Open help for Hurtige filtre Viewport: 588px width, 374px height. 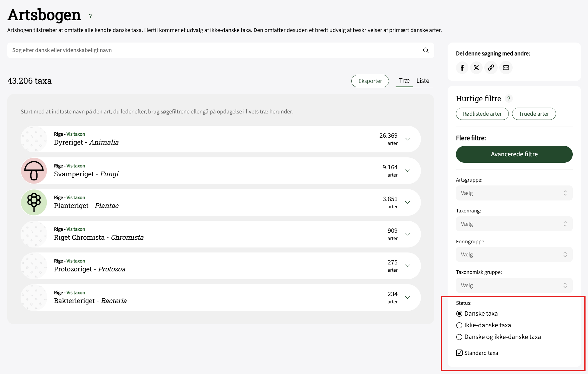coord(508,98)
